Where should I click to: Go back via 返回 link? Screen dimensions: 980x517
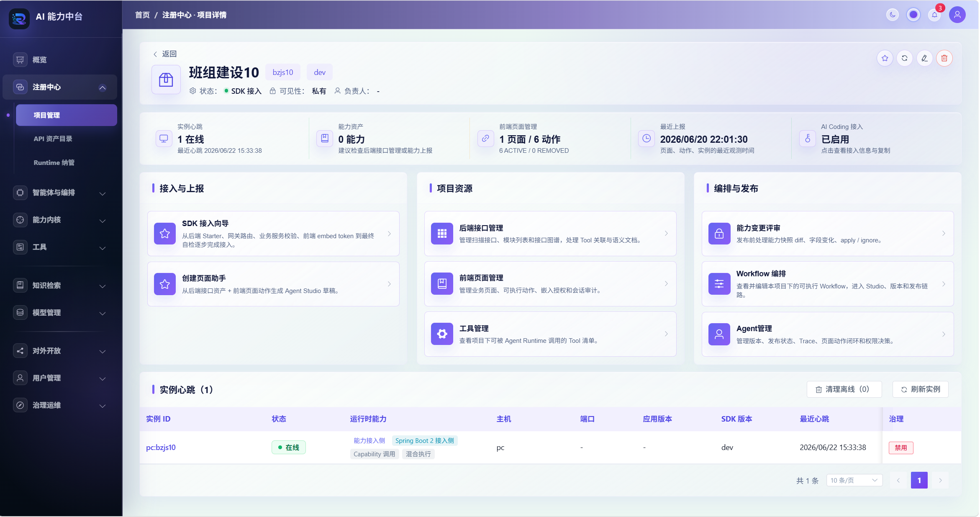165,54
